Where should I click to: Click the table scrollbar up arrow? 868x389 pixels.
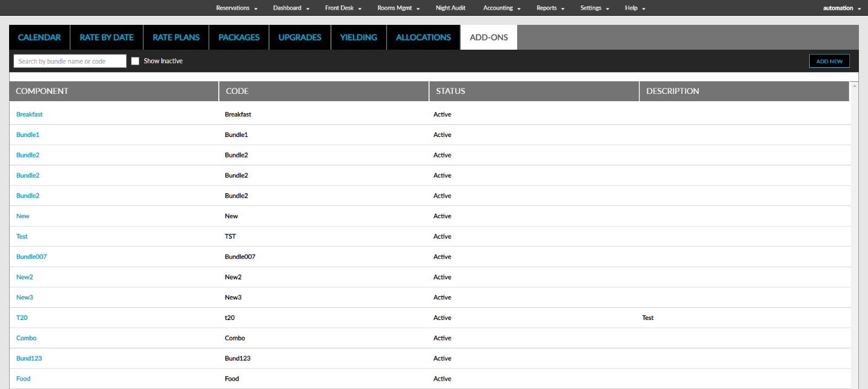(855, 85)
